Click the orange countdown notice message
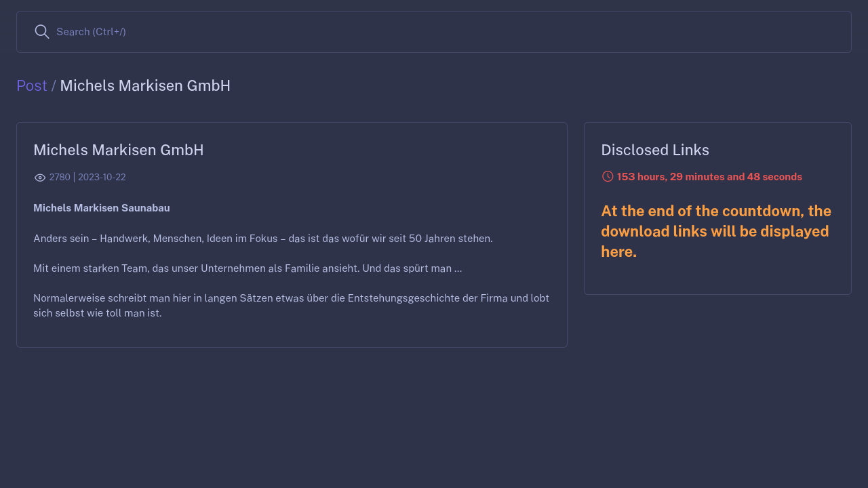This screenshot has width=868, height=488. coord(717,231)
